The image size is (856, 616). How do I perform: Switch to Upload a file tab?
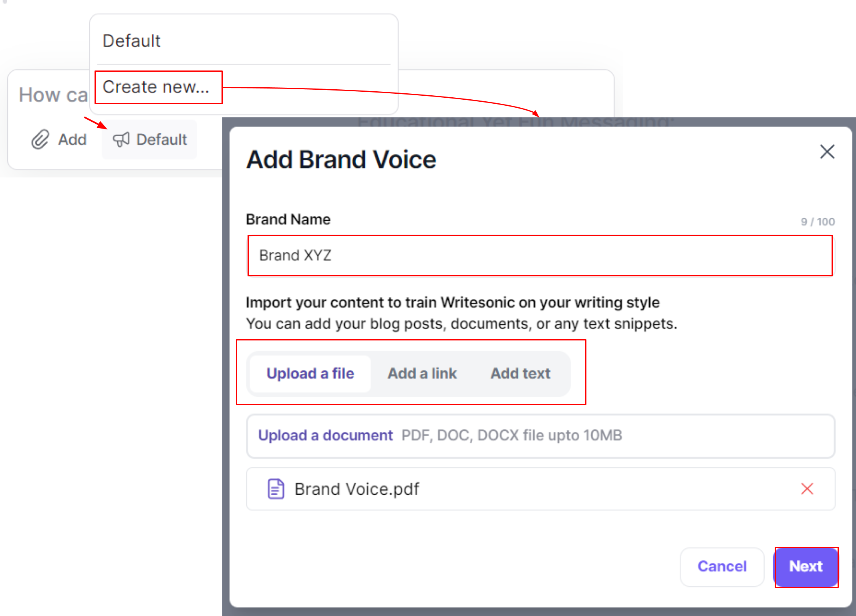(310, 373)
